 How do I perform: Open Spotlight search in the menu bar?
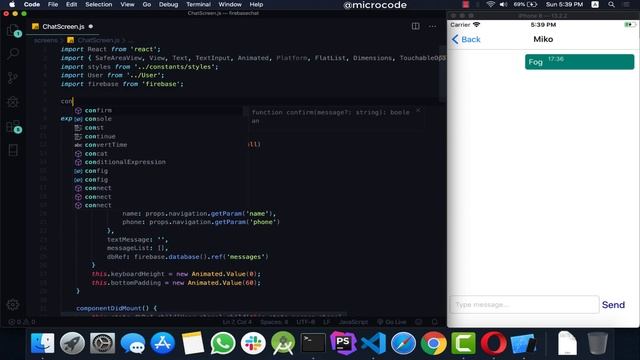click(x=611, y=4)
